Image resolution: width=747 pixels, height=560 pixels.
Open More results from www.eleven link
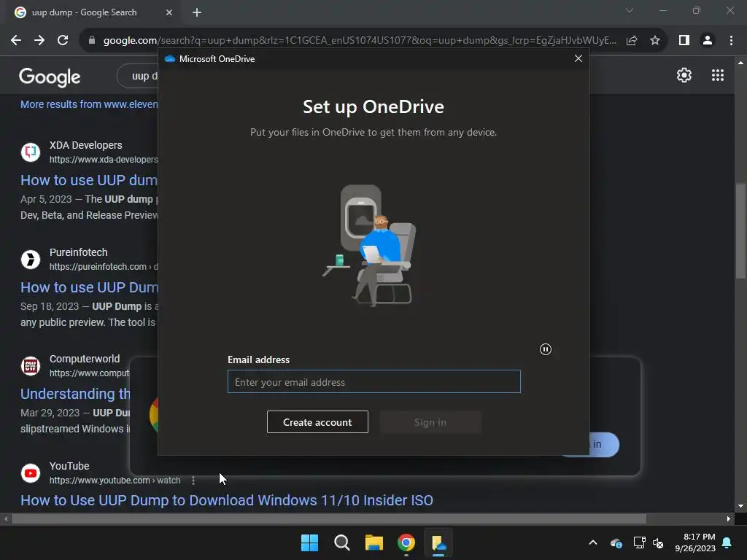[89, 104]
